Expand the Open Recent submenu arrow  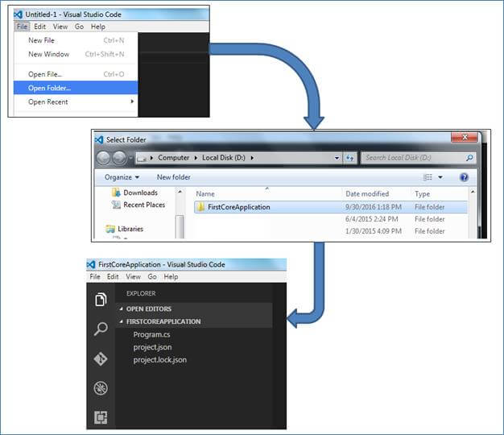[x=132, y=101]
